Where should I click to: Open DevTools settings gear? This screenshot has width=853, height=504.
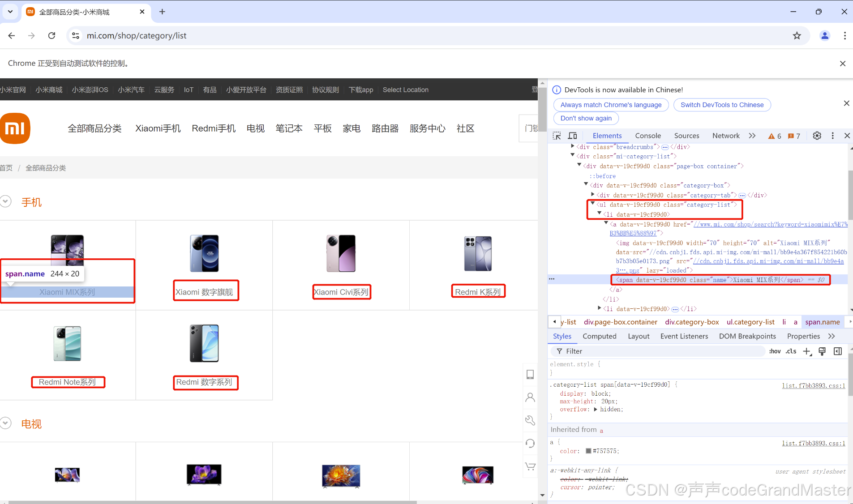817,136
